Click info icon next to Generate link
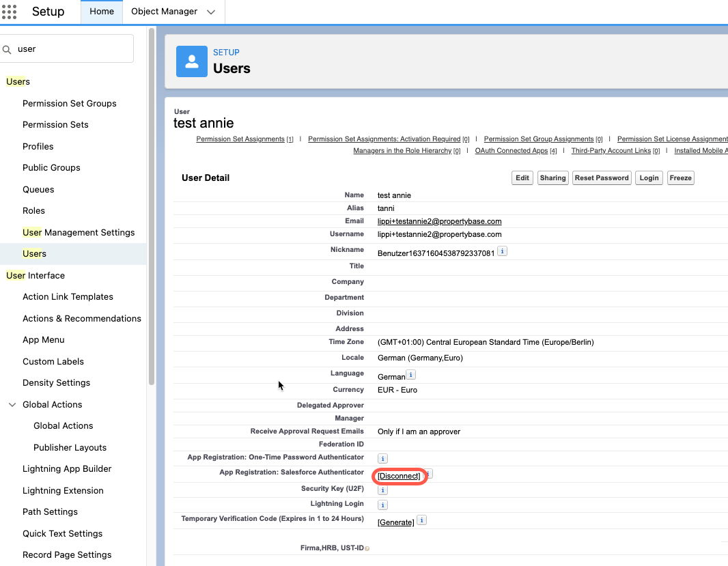This screenshot has height=566, width=728. pyautogui.click(x=422, y=521)
